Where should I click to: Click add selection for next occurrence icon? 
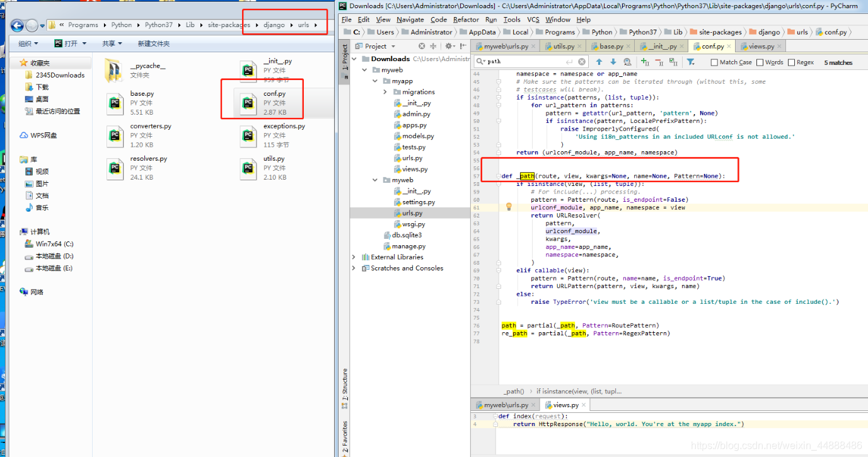click(x=645, y=62)
